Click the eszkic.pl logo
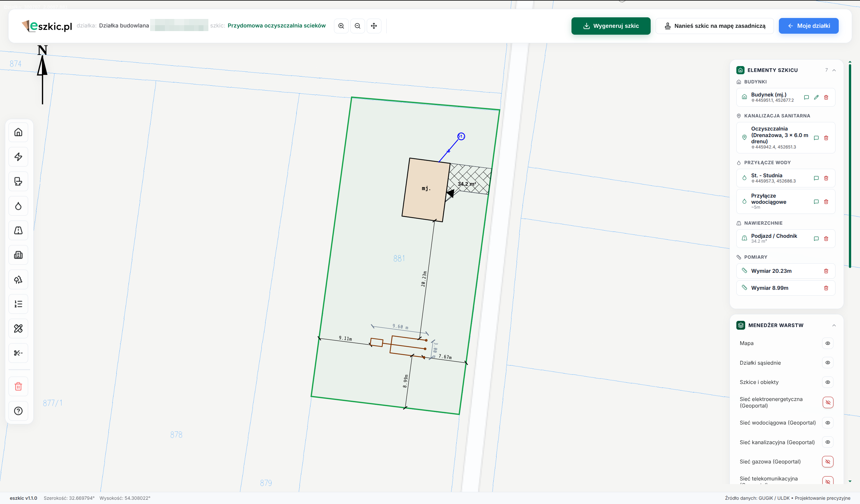Image resolution: width=860 pixels, height=504 pixels. click(47, 26)
